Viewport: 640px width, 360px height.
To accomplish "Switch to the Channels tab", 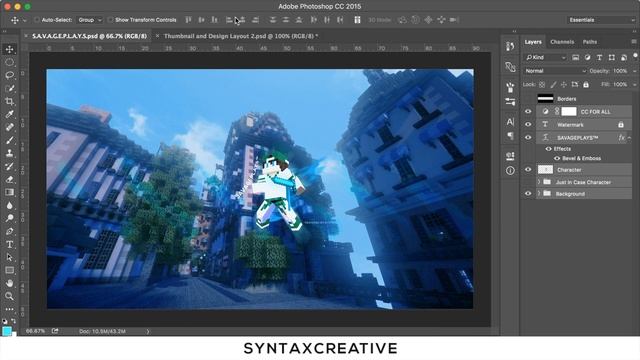I will (x=562, y=42).
